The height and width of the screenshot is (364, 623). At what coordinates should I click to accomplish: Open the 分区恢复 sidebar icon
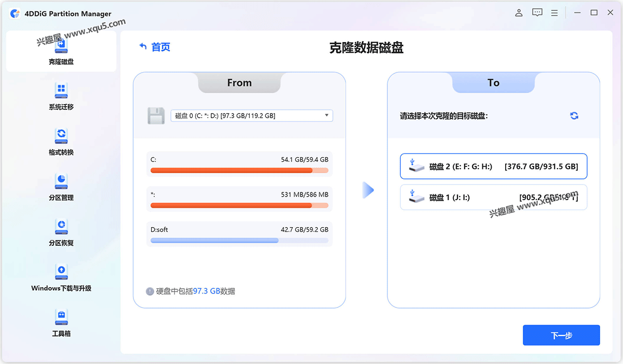click(61, 226)
